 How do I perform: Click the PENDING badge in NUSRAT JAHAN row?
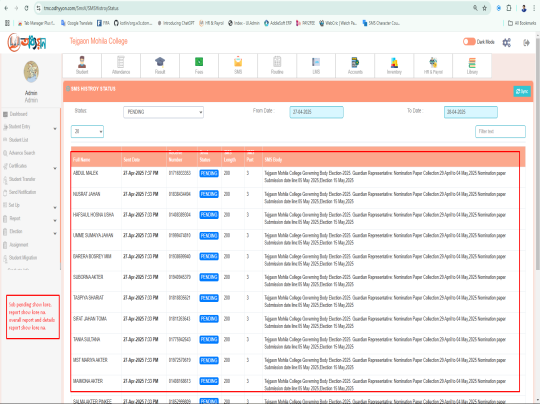click(209, 194)
